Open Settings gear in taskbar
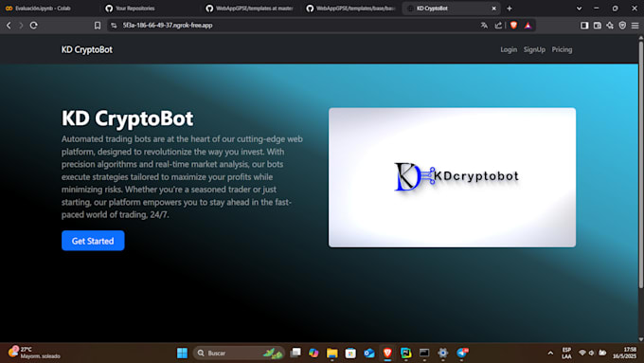Viewport: 644px width, 363px height. point(443,353)
